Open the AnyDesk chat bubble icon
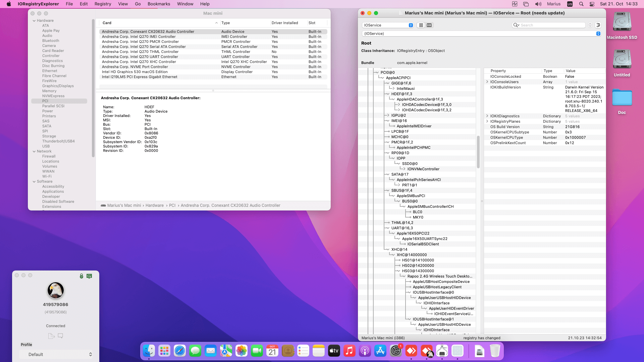The height and width of the screenshot is (362, 644). click(60, 336)
